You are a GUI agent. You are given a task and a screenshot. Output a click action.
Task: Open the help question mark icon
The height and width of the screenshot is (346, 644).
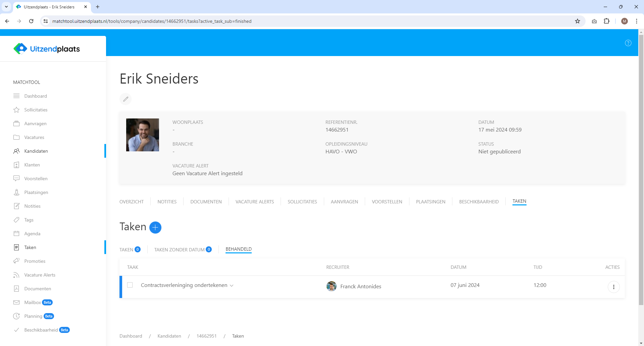coord(628,43)
